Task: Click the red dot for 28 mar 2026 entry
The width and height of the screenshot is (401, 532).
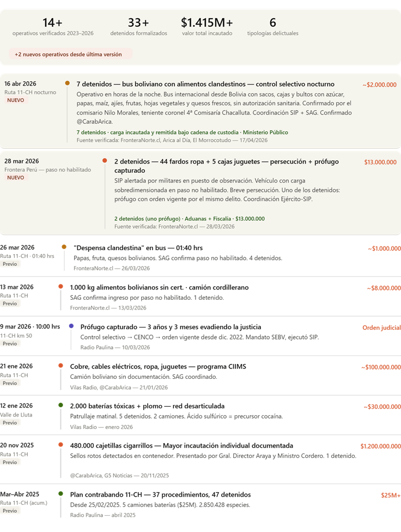Action: click(x=105, y=161)
